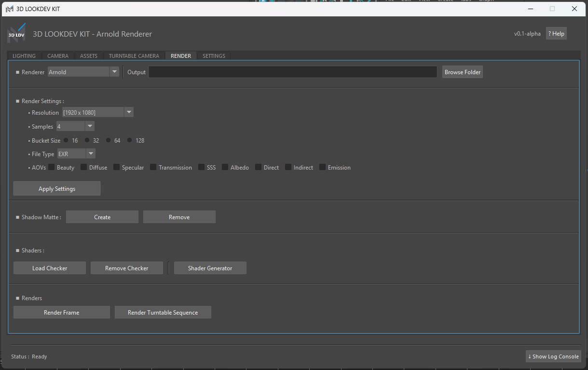Click the 3D LDV logo icon
The width and height of the screenshot is (588, 370).
click(16, 34)
